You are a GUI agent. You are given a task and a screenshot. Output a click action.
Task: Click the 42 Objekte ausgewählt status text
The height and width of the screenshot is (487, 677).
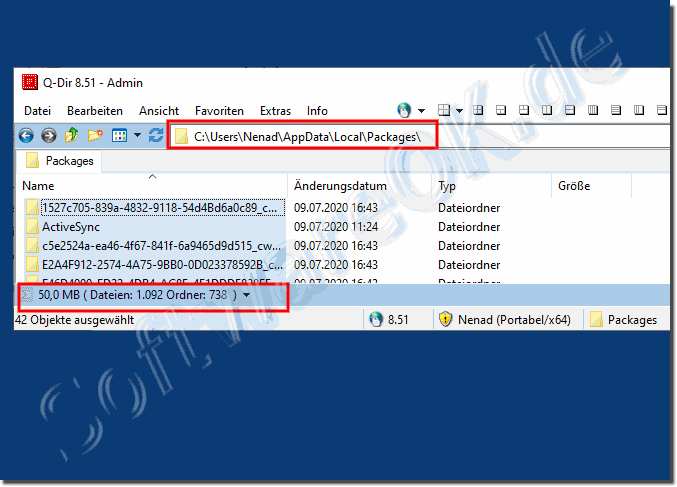[x=75, y=320]
